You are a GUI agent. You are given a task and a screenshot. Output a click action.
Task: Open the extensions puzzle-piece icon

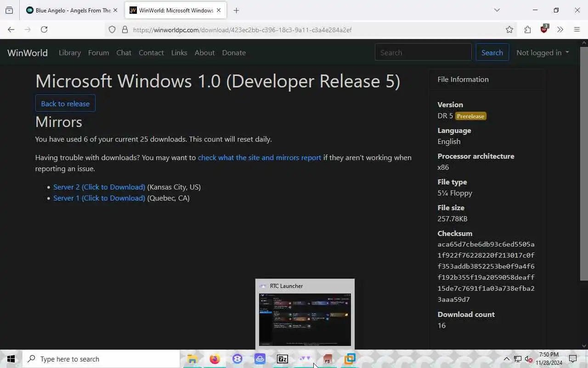click(527, 29)
